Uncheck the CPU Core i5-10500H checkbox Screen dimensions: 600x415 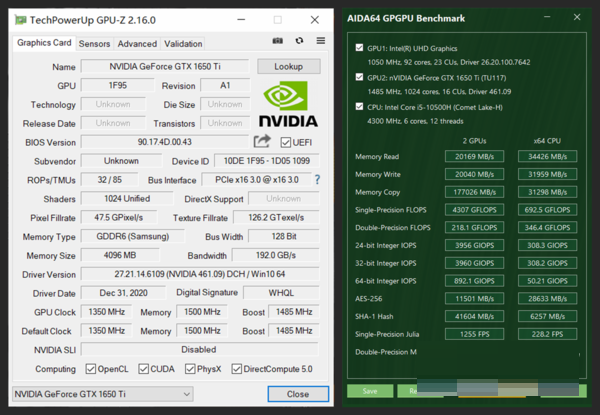[359, 104]
